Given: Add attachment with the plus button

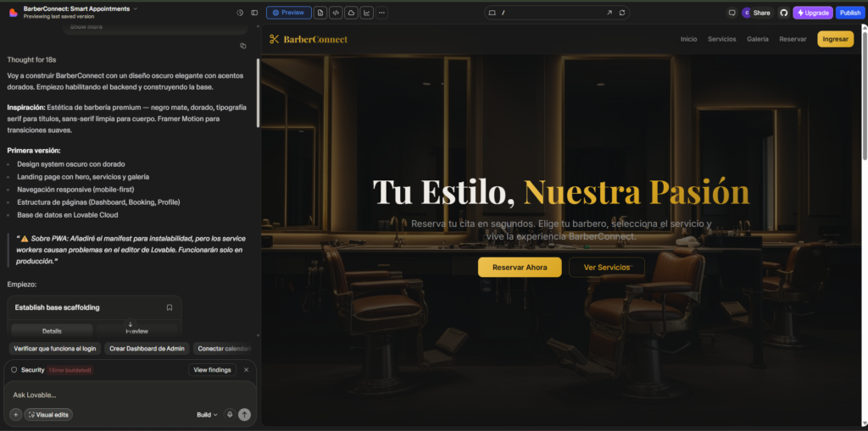Looking at the screenshot, I should 15,414.
